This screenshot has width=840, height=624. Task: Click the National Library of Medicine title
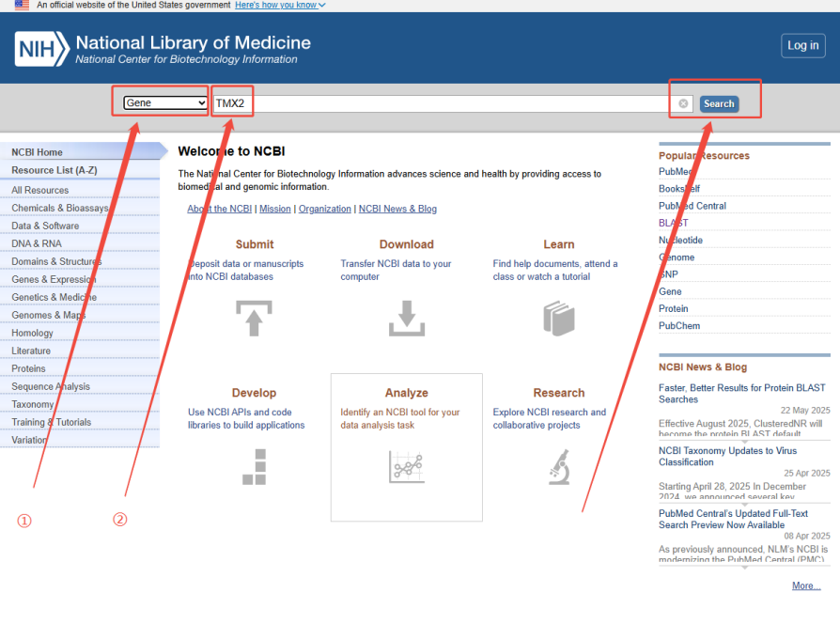[194, 42]
